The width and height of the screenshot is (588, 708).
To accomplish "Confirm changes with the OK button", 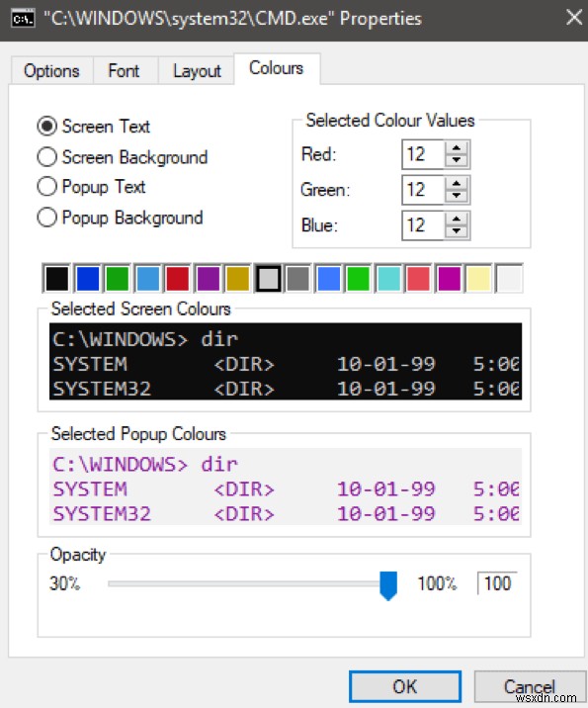I will point(405,686).
